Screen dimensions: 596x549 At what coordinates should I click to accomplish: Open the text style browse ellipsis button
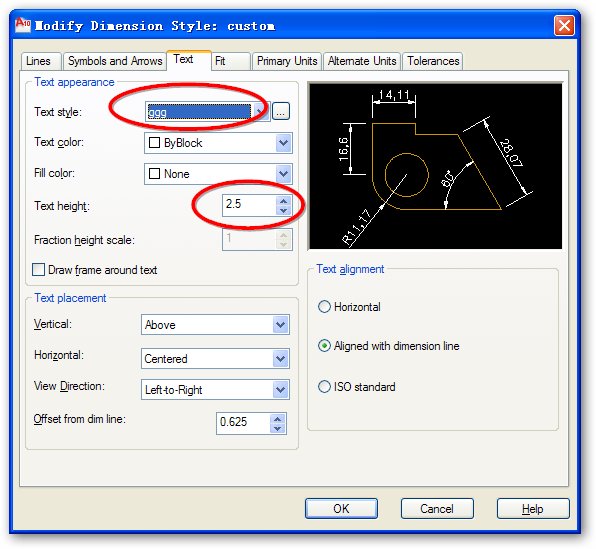[x=281, y=112]
